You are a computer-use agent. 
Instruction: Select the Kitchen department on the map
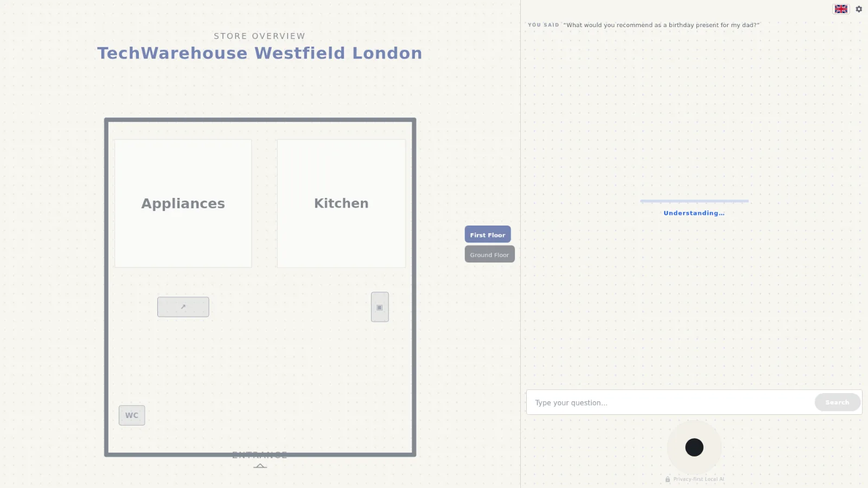[x=341, y=203]
